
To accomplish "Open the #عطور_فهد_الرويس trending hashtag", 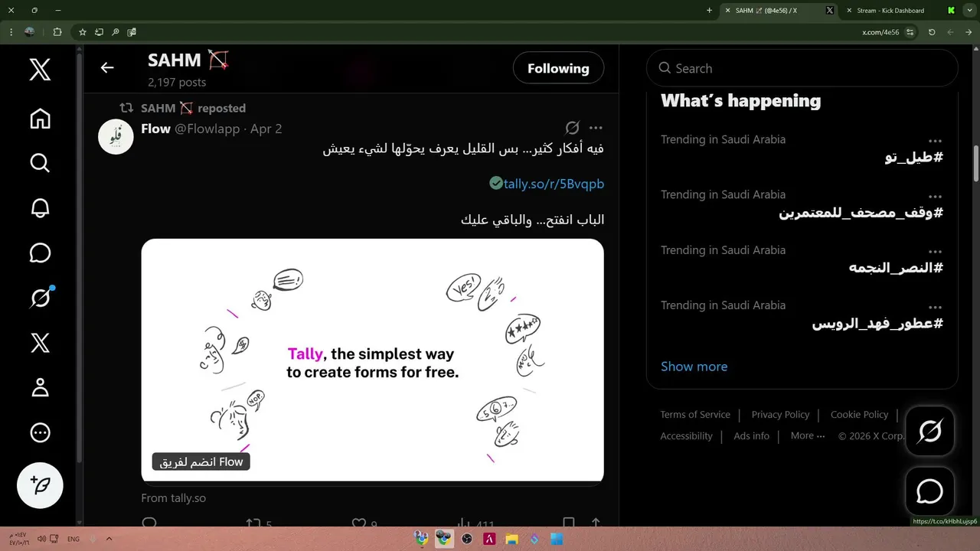I will (877, 323).
